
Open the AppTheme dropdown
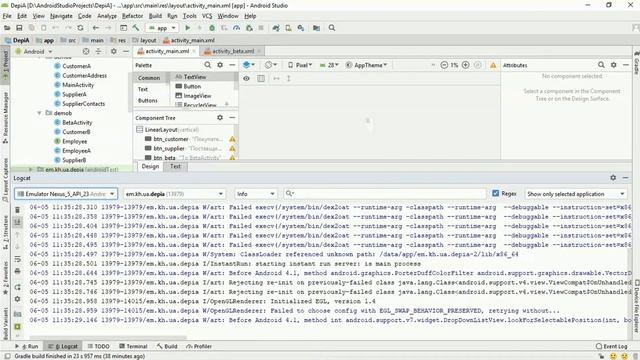(367, 65)
